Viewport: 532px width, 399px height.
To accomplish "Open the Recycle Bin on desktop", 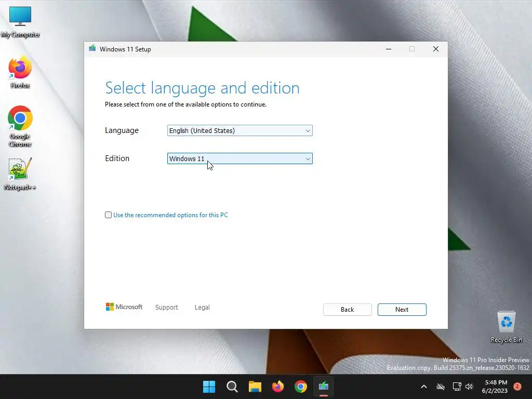I will (506, 327).
